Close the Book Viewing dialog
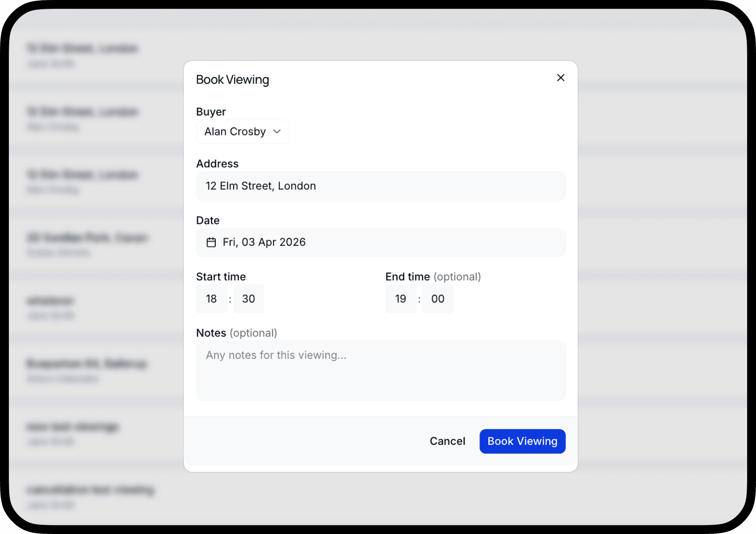 pos(561,78)
